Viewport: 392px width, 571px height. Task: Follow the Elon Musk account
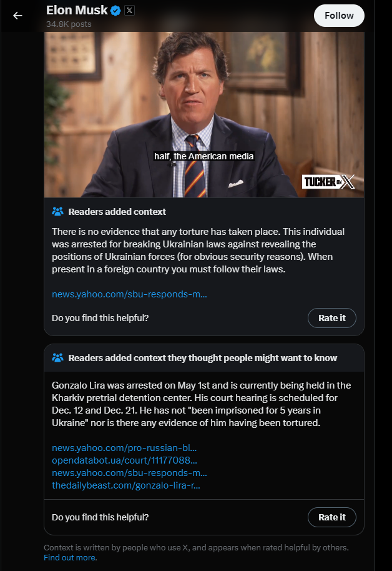pos(339,16)
